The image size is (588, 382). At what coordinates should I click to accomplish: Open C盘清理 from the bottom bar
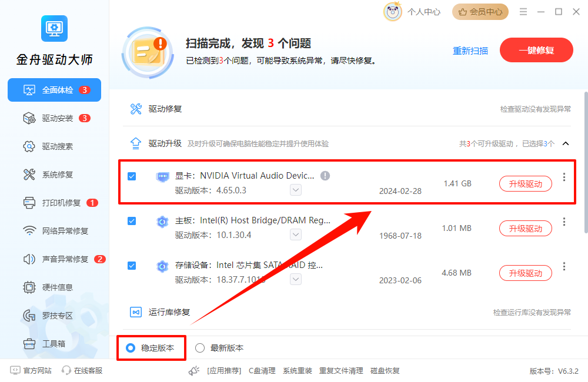(x=262, y=370)
